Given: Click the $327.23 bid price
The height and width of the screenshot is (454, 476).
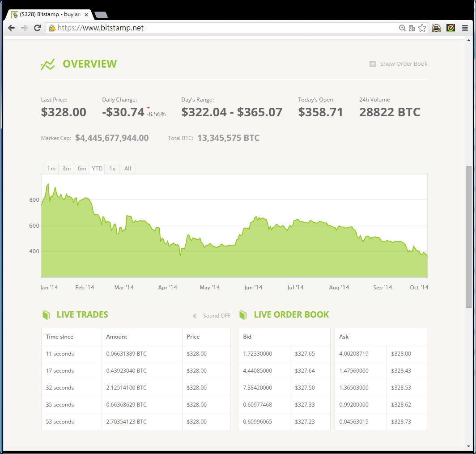Looking at the screenshot, I should click(x=305, y=421).
